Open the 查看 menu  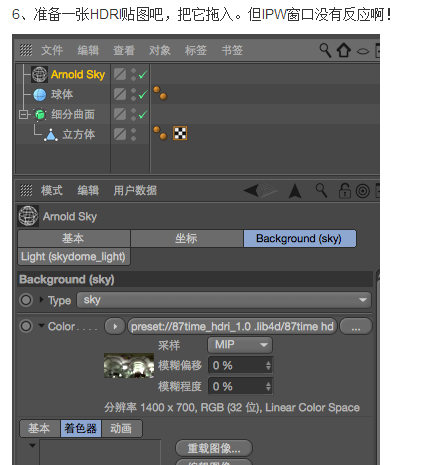[124, 50]
